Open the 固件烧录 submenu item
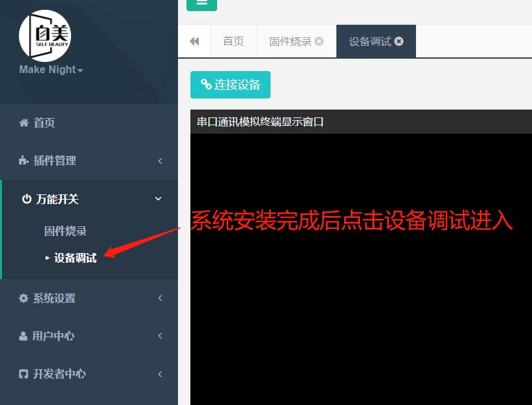Screen dimensions: 532x405 tap(65, 231)
